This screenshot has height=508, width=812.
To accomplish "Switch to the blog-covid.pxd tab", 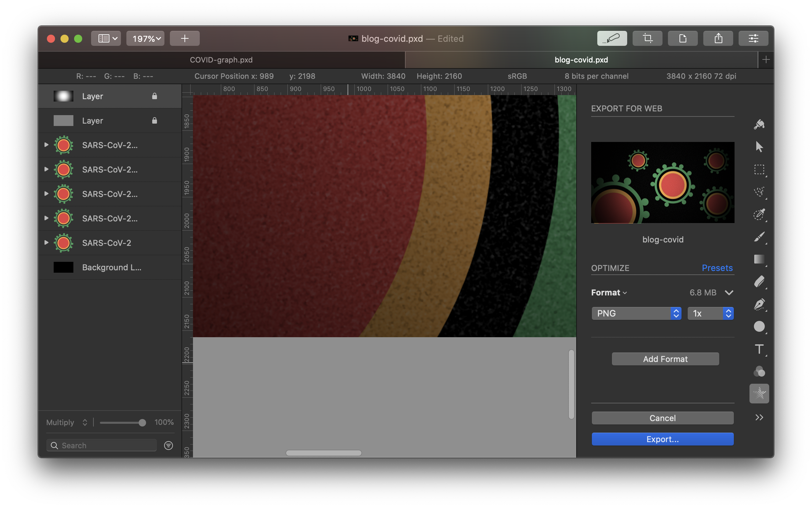I will point(581,60).
